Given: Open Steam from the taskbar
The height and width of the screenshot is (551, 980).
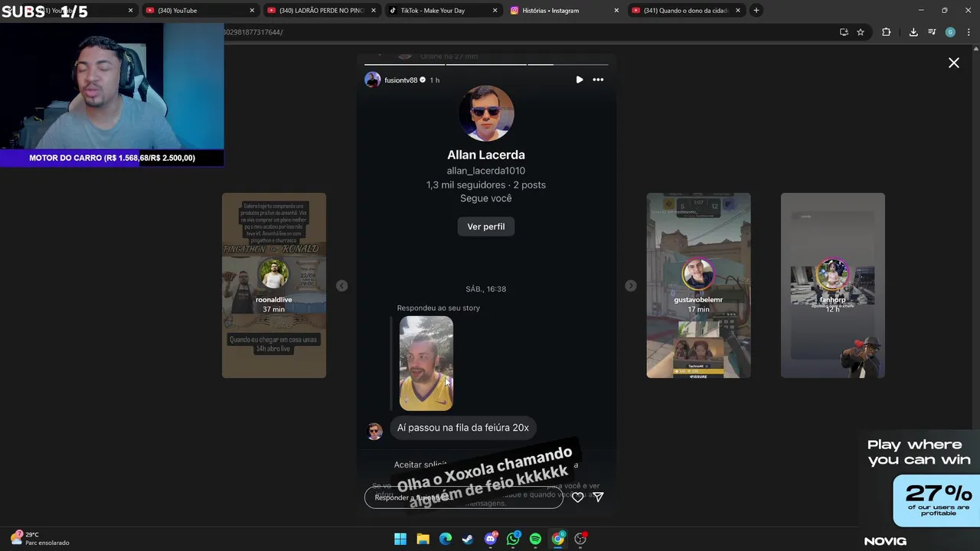Looking at the screenshot, I should (x=468, y=539).
